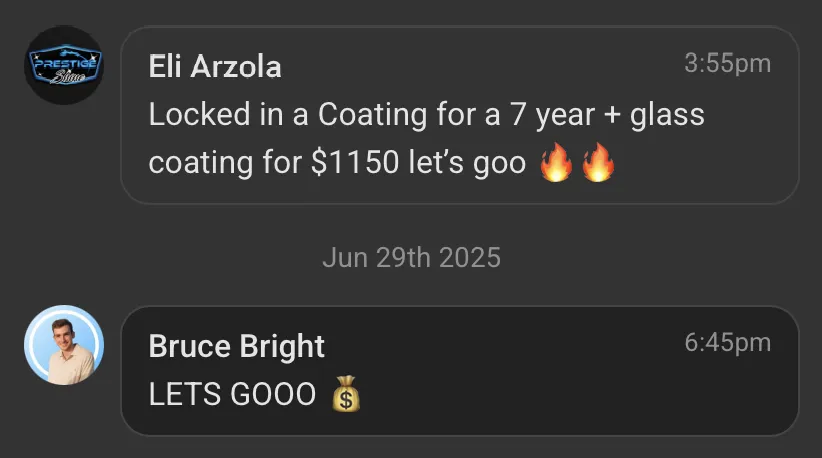The width and height of the screenshot is (822, 458).
Task: Click "let's goo" text in Eli's message
Action: [467, 163]
